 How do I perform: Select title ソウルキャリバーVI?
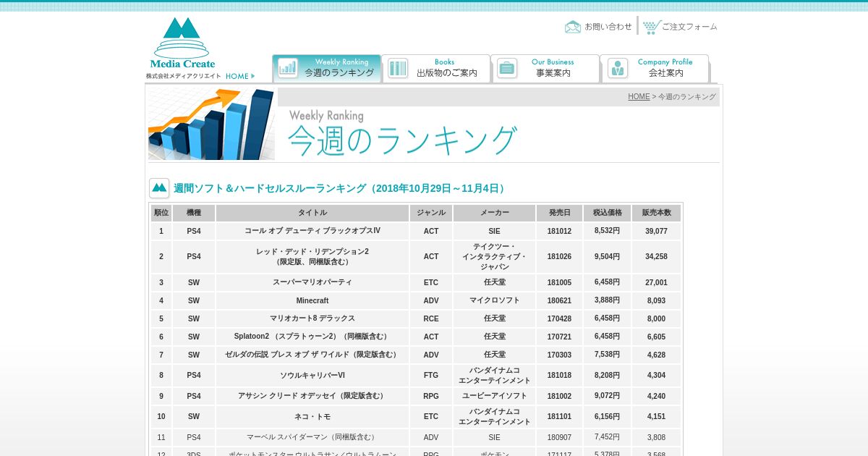[x=312, y=375]
